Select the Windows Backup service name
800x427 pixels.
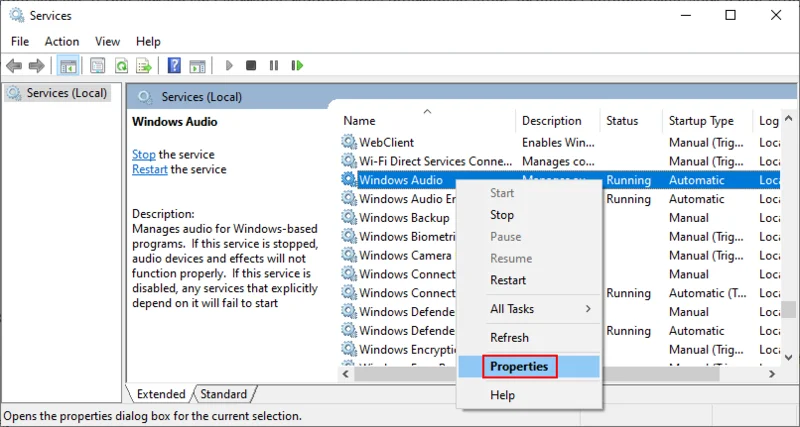404,218
